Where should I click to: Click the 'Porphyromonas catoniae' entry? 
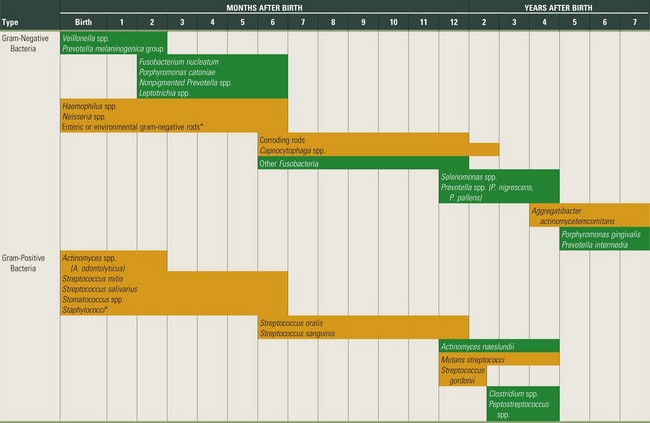tap(177, 72)
